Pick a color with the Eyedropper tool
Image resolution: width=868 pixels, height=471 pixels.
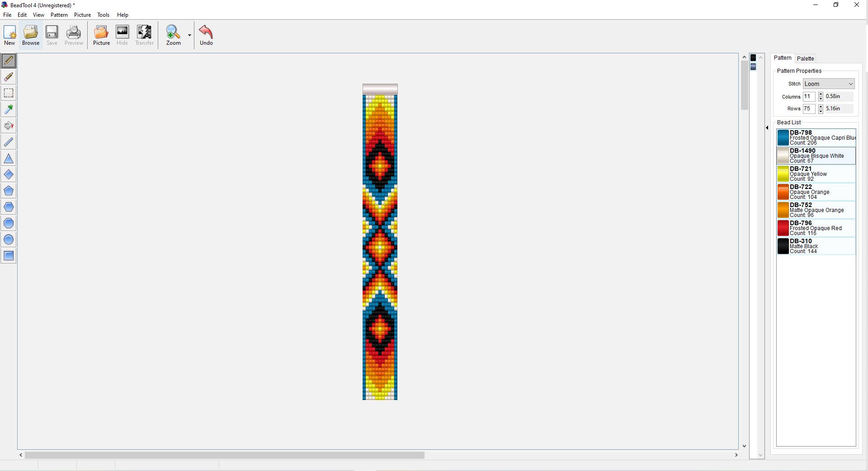click(x=9, y=109)
